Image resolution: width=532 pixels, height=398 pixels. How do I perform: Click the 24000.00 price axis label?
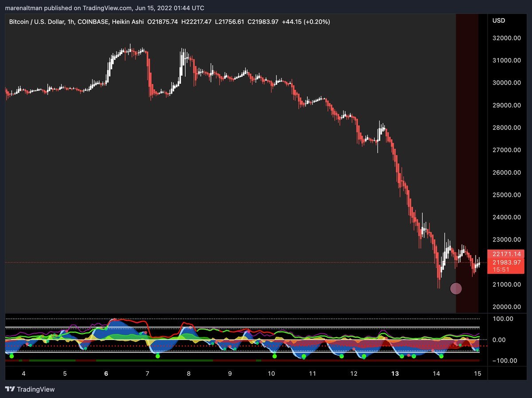coord(506,217)
